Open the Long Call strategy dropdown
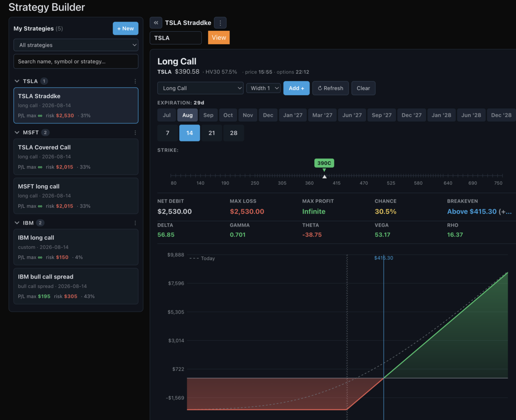Viewport: 516px width, 420px height. (200, 88)
